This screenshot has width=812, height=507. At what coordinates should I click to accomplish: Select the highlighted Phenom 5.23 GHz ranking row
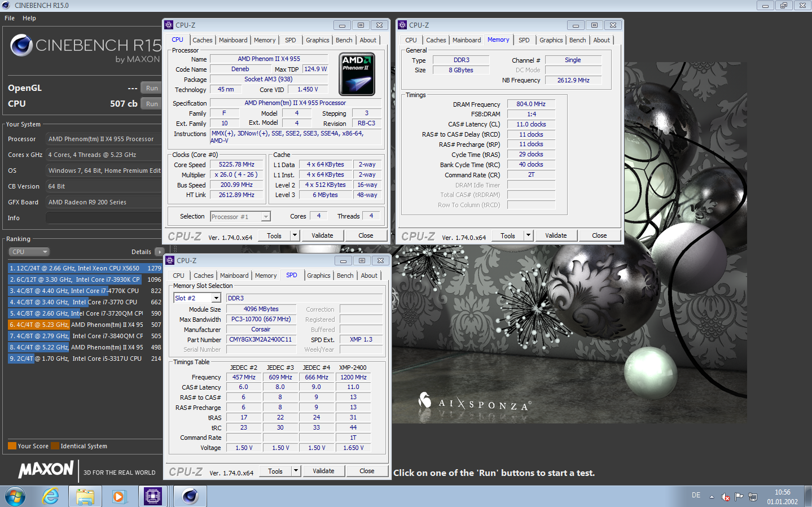(x=85, y=325)
